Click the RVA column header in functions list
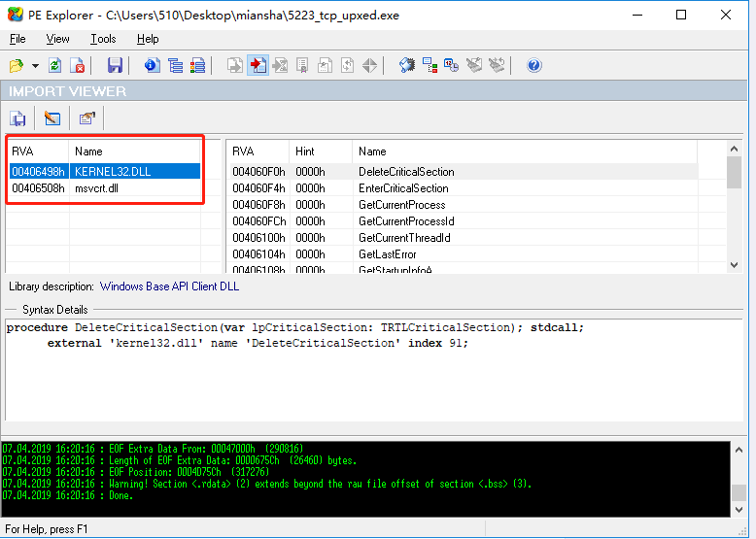Viewport: 756px width, 539px height. click(258, 152)
